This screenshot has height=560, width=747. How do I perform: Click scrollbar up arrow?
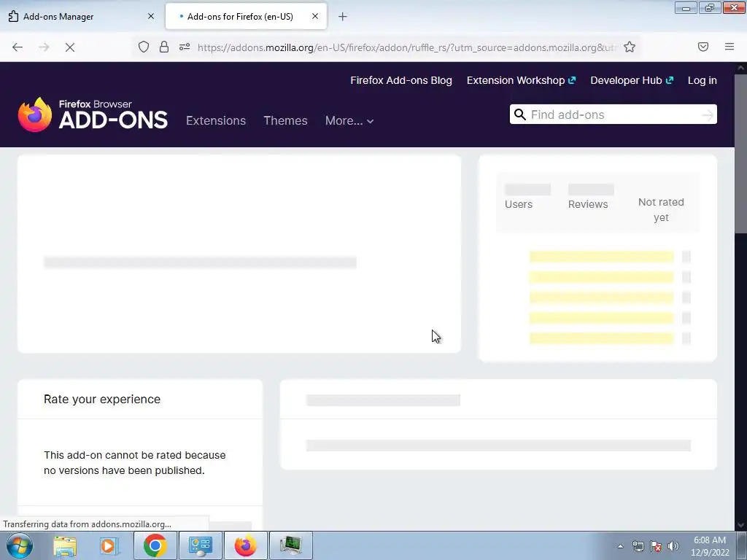coord(740,68)
